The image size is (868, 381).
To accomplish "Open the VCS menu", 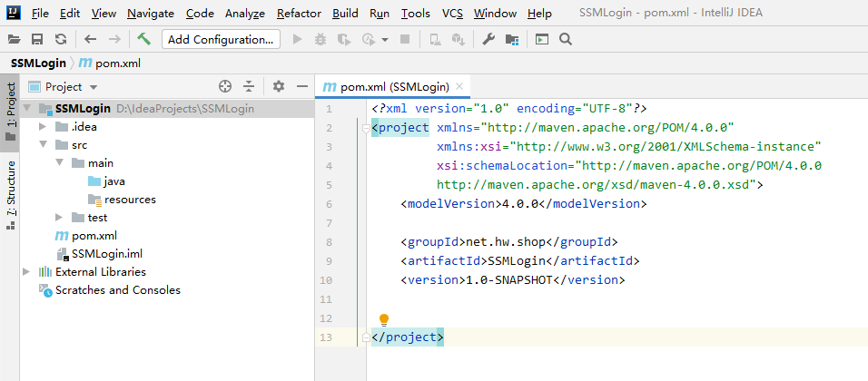I will tap(453, 14).
